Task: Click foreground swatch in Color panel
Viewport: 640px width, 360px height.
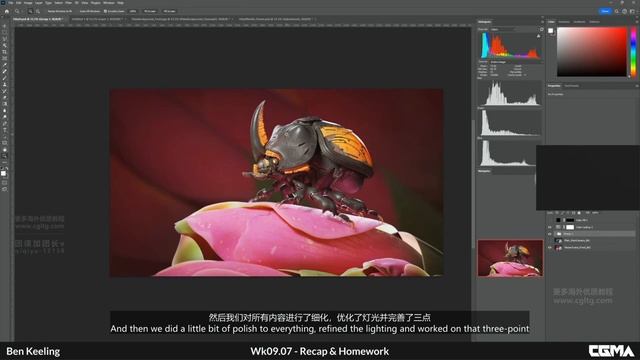Action: pos(551,31)
